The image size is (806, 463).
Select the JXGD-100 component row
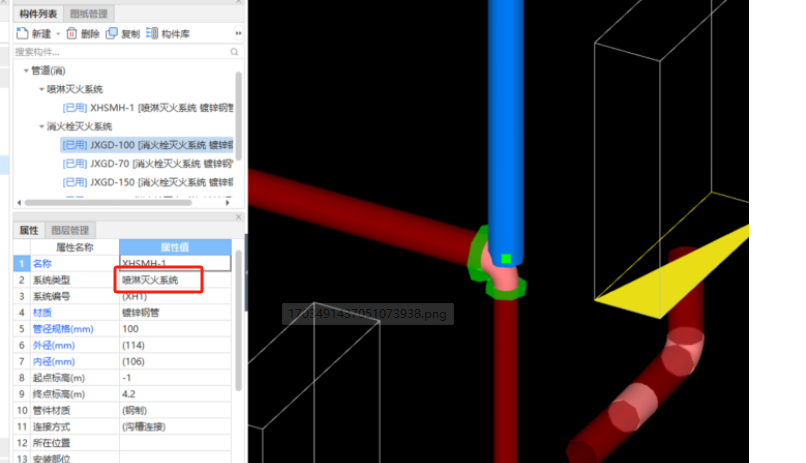(x=147, y=145)
